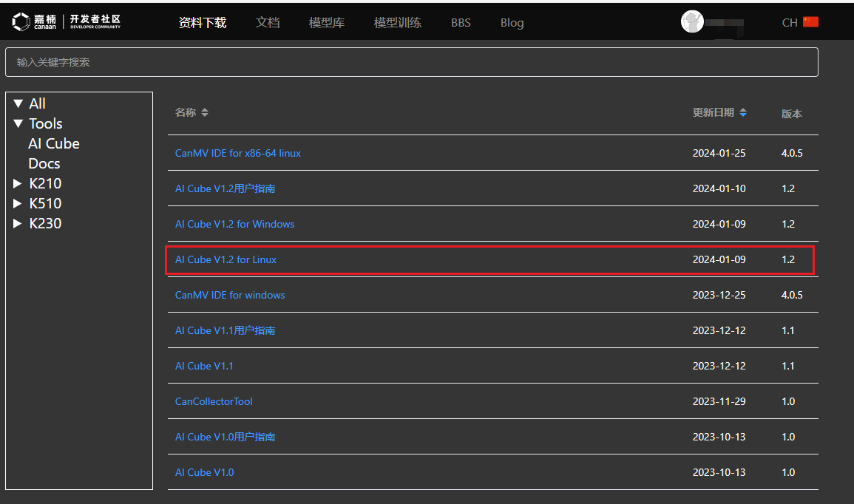
Task: Select the Tools category label
Action: [46, 123]
